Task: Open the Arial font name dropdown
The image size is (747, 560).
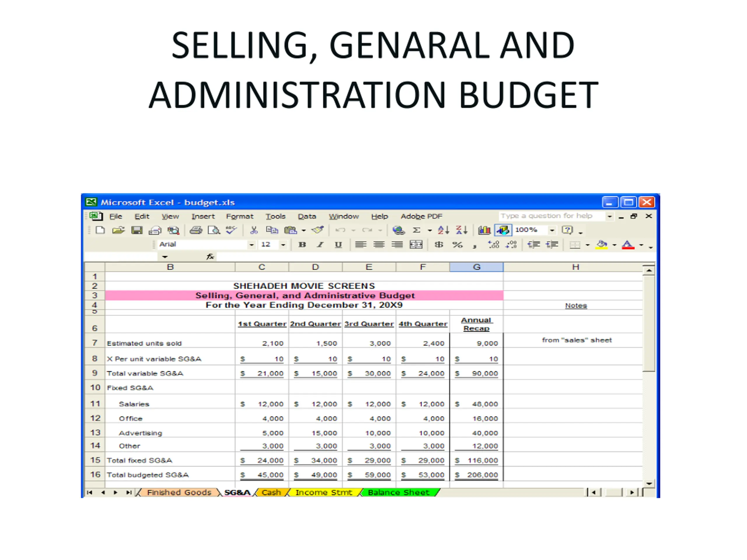Action: click(x=251, y=245)
